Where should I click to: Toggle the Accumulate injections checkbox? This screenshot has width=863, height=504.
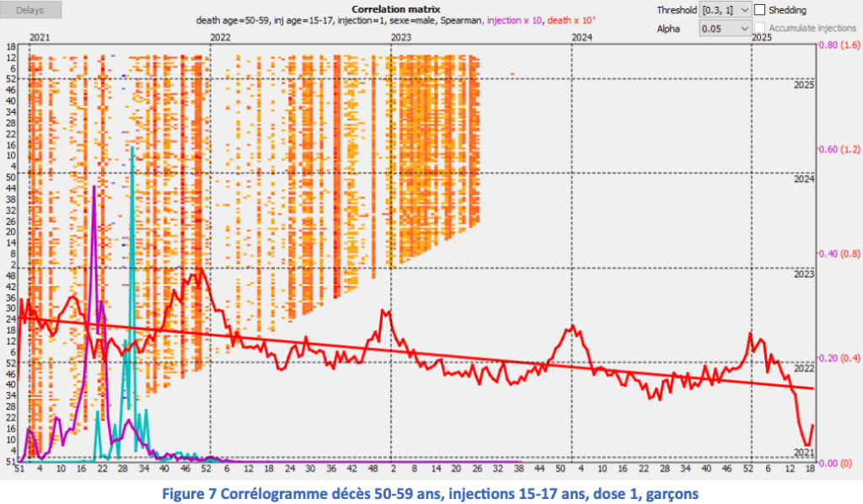[760, 29]
